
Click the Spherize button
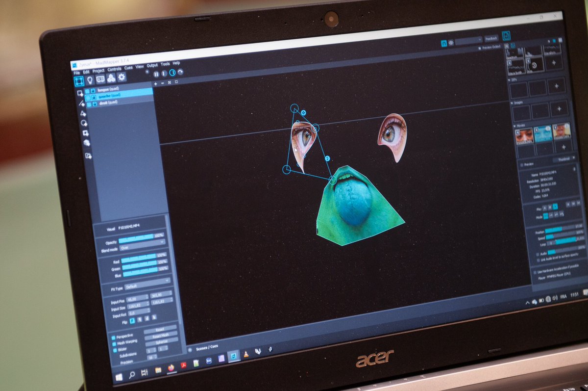(162, 341)
